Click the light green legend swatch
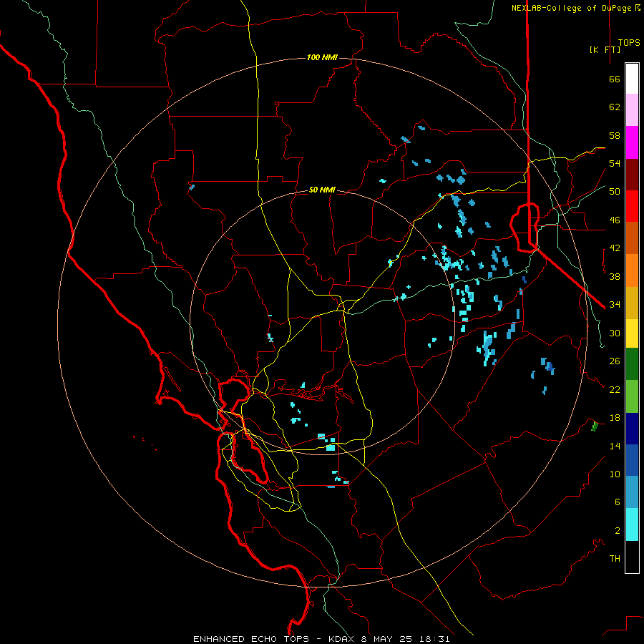 632,396
